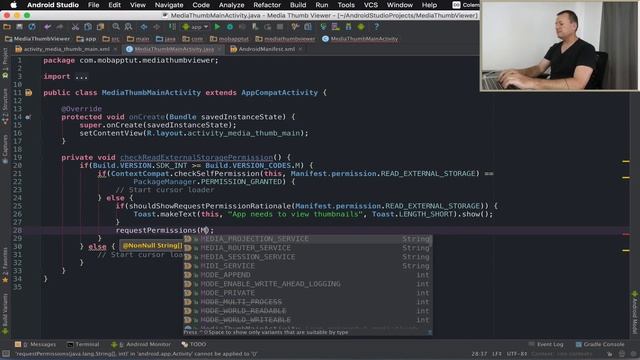Click the app breadcrumb folder
Screen dimensions: 640x360
click(x=87, y=39)
